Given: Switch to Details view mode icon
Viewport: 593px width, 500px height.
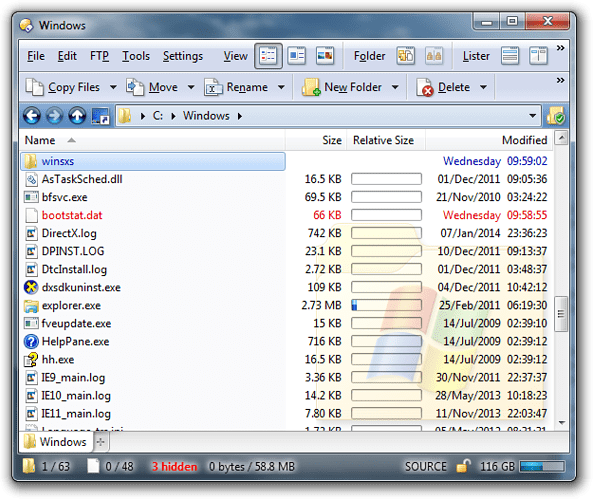Looking at the screenshot, I should click(x=268, y=56).
